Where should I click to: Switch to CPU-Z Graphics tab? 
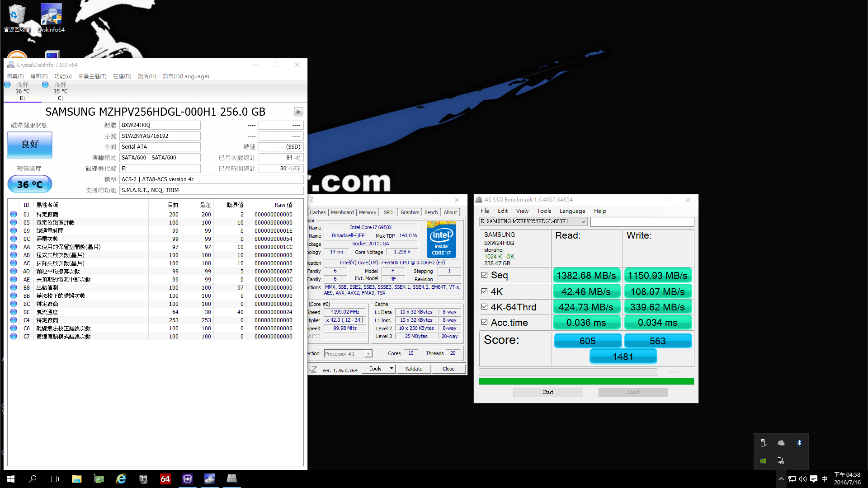(x=410, y=212)
